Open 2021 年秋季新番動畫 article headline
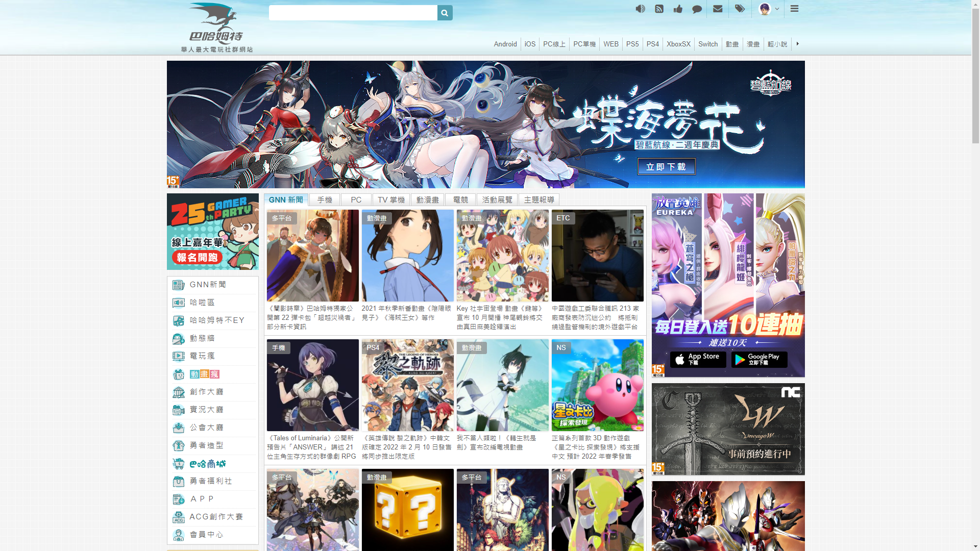 tap(406, 313)
